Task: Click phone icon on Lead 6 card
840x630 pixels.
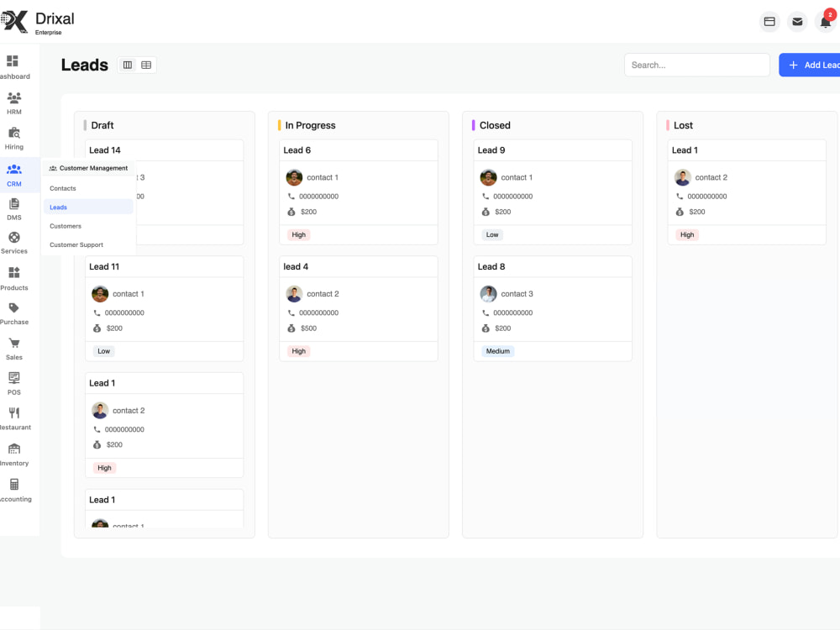Action: (291, 197)
